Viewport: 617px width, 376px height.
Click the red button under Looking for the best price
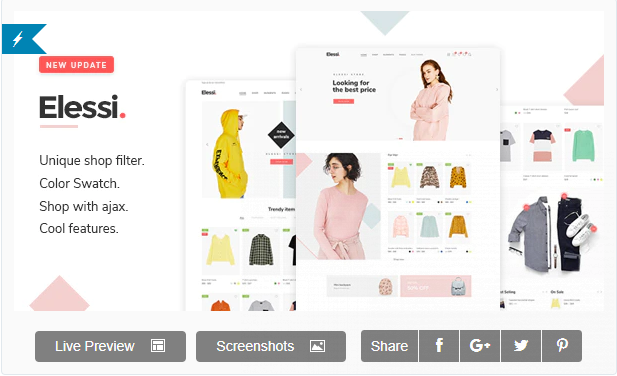click(x=344, y=101)
